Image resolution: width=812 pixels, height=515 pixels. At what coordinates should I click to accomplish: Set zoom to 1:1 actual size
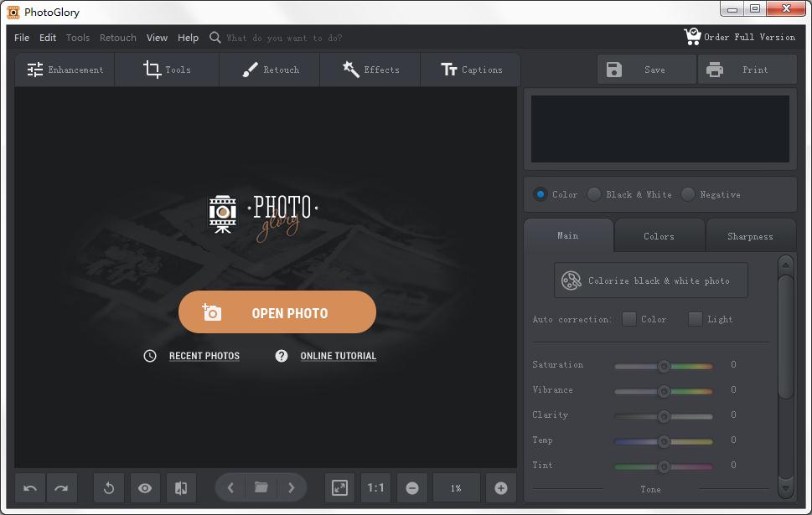[x=376, y=488]
